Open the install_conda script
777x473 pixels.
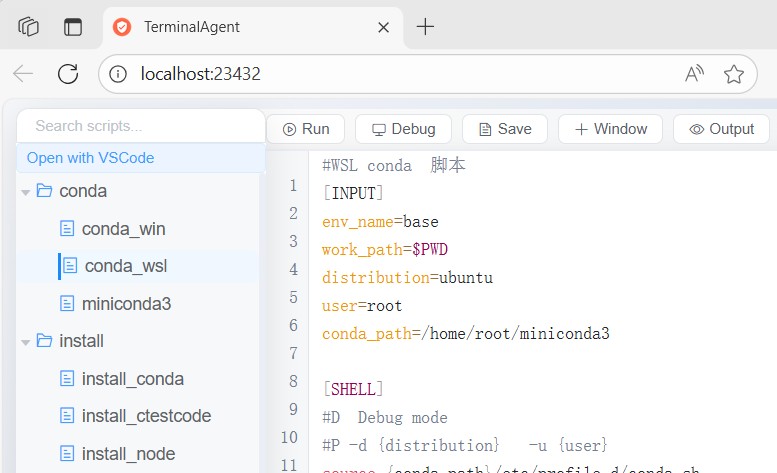click(132, 379)
